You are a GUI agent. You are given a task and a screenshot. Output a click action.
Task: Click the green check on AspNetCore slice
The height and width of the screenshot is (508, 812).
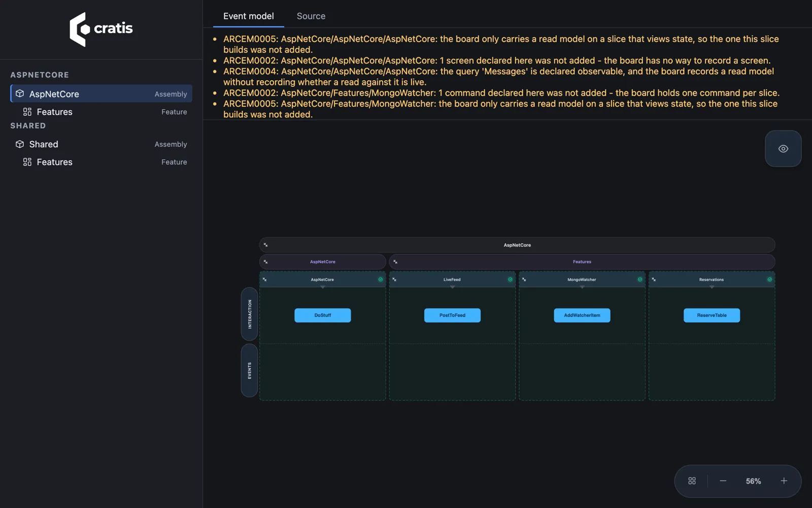click(x=381, y=279)
